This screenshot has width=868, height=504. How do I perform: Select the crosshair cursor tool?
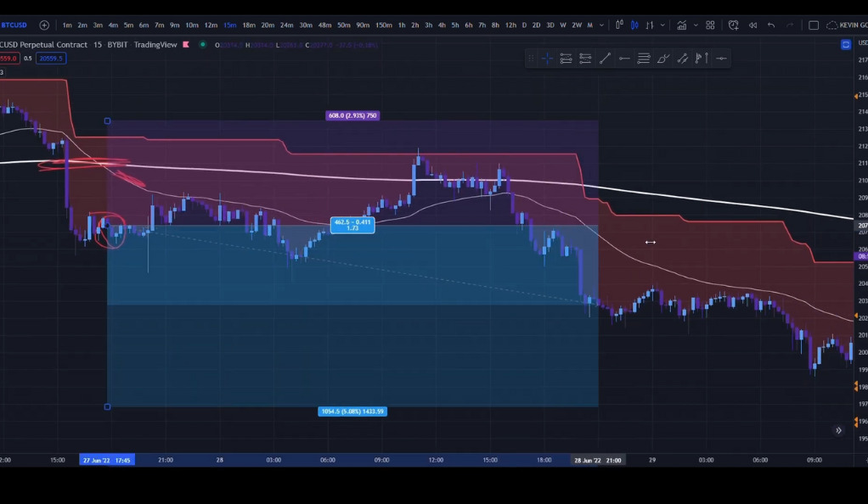[x=547, y=58]
